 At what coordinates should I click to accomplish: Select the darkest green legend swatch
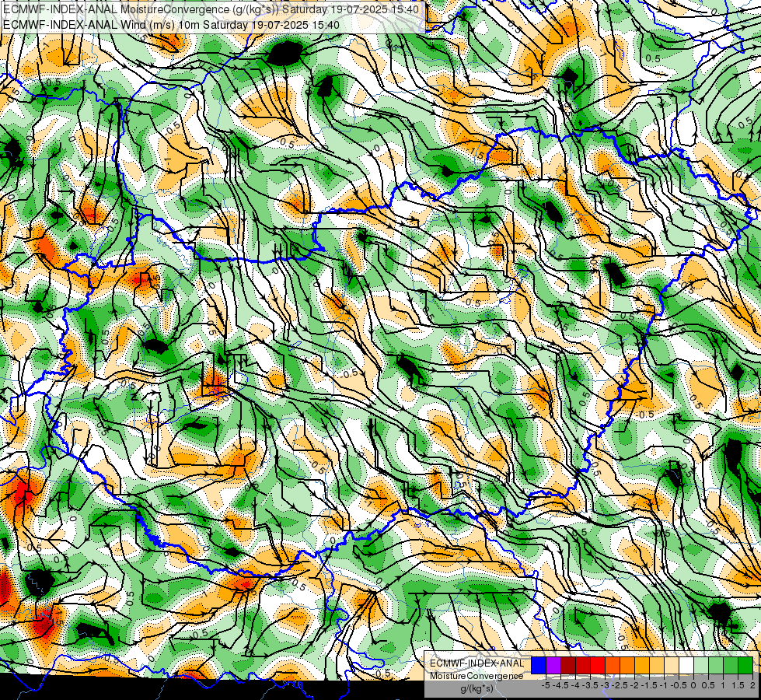[x=745, y=665]
